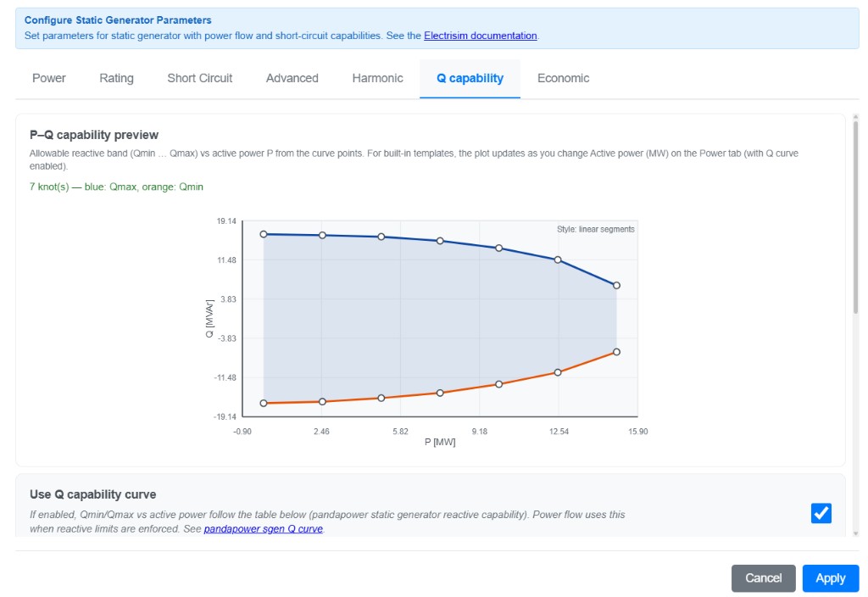Open the Harmonic tab
Image resolution: width=868 pixels, height=597 pixels.
pyautogui.click(x=377, y=78)
